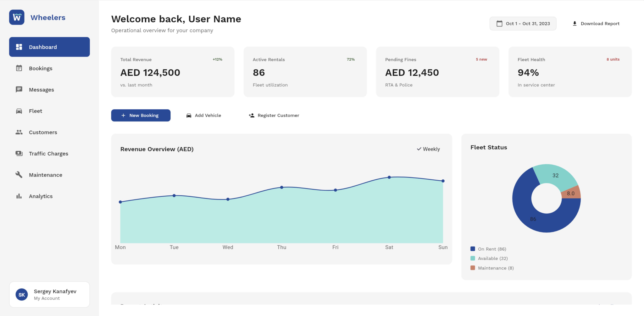644x316 pixels.
Task: Click the In service center caption
Action: 536,85
